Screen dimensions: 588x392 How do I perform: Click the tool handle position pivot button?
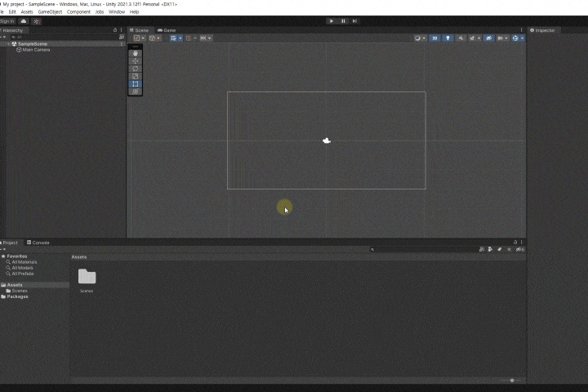137,38
